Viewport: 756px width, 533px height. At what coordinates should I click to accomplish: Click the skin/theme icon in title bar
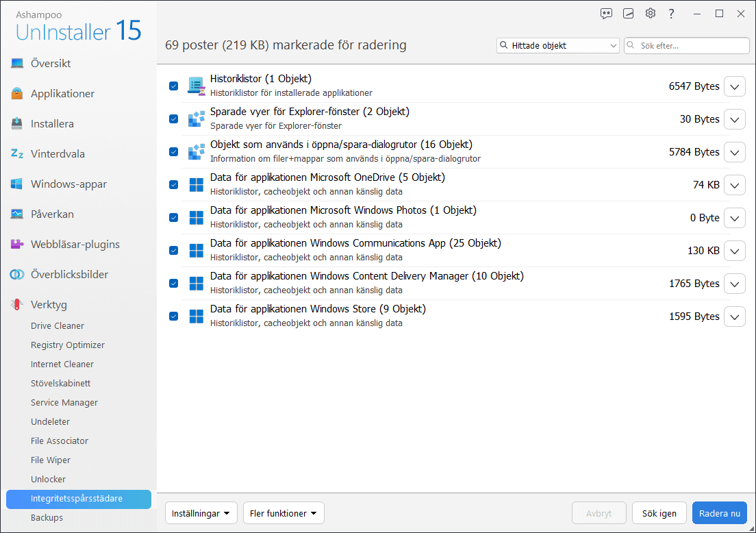coord(628,14)
